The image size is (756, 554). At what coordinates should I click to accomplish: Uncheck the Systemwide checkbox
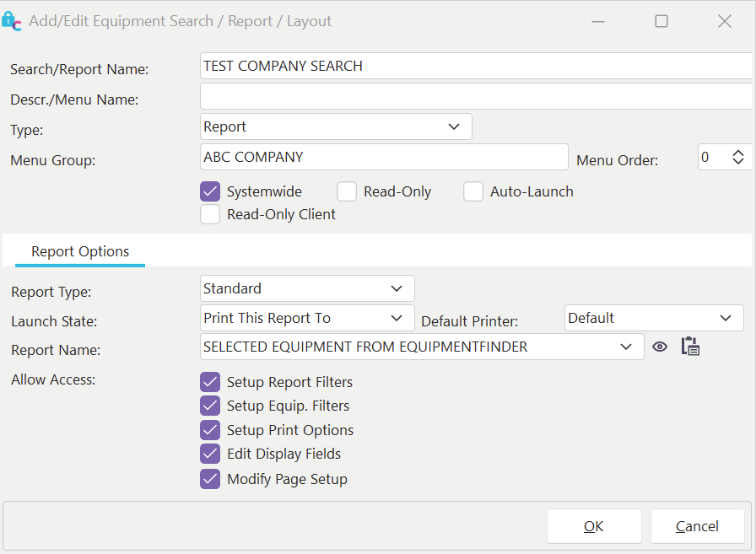pos(210,191)
